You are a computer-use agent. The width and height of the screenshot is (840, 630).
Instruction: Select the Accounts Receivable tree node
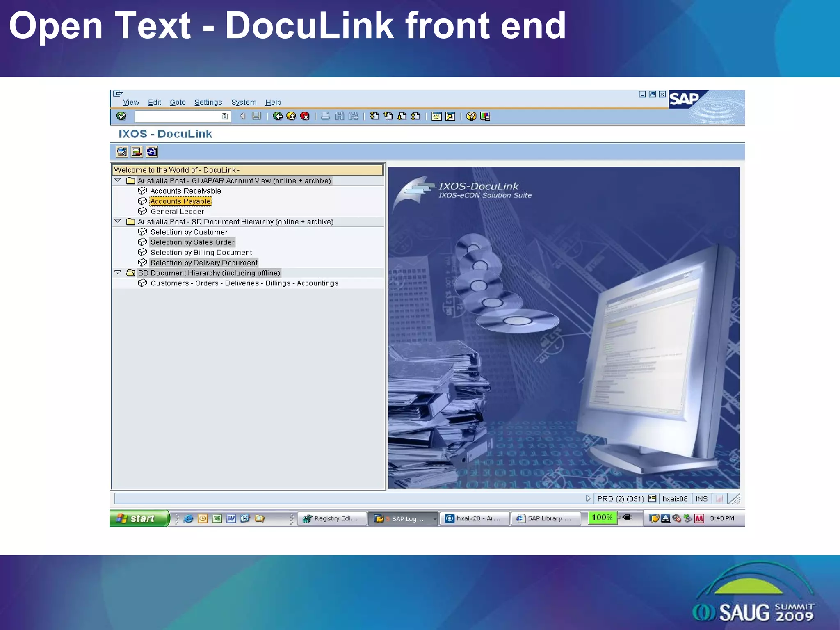pyautogui.click(x=185, y=191)
